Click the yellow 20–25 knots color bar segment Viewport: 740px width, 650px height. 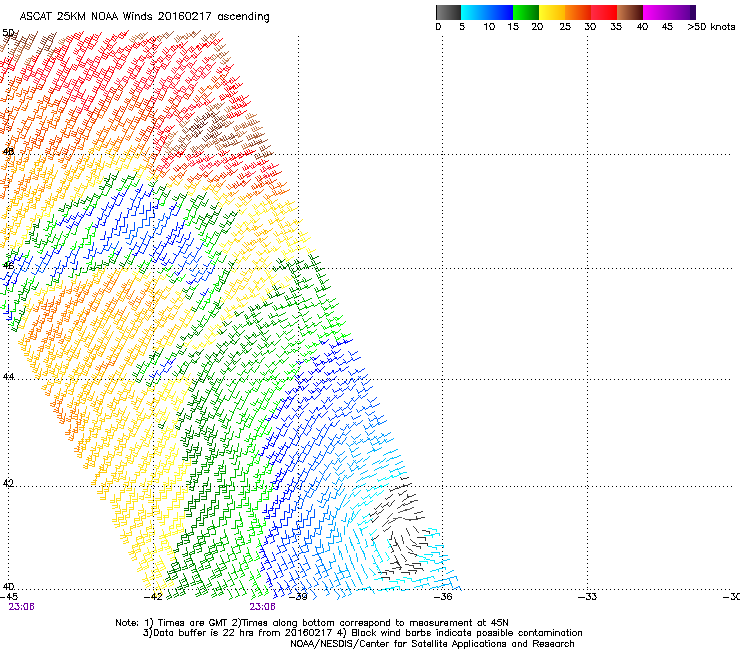[x=552, y=12]
